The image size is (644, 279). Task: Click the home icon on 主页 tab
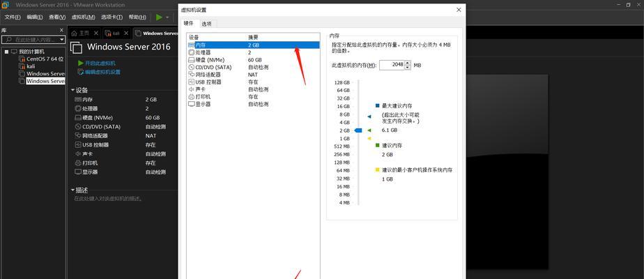point(75,33)
